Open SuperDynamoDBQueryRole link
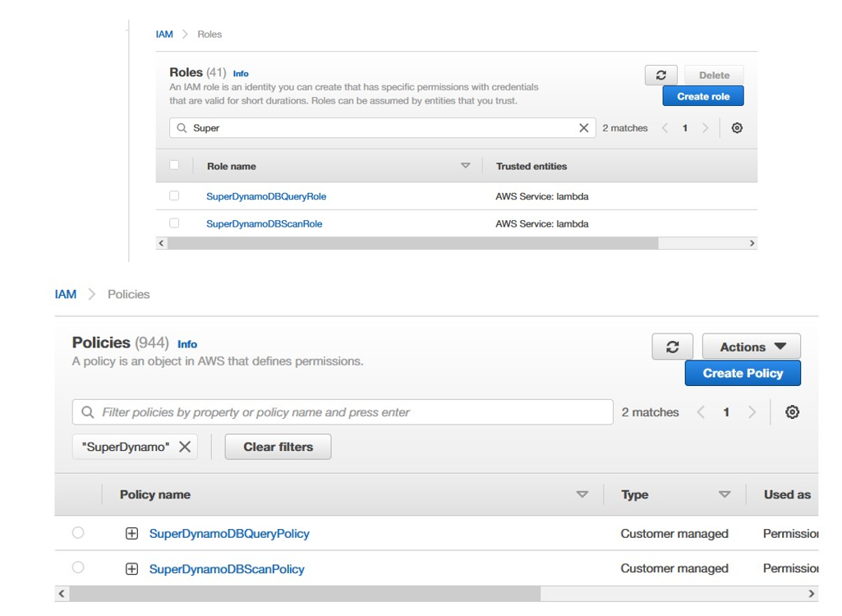 266,196
